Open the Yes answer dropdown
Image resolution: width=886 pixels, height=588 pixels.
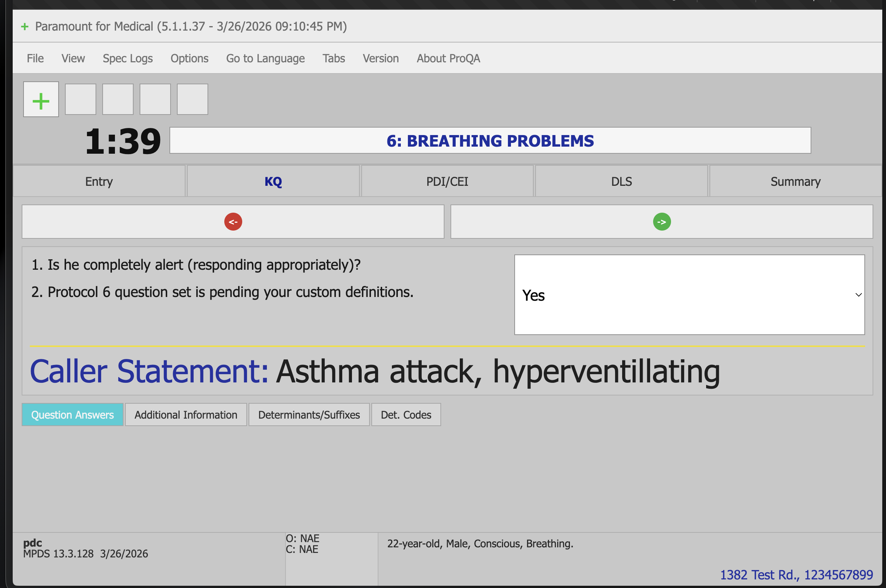[689, 295]
